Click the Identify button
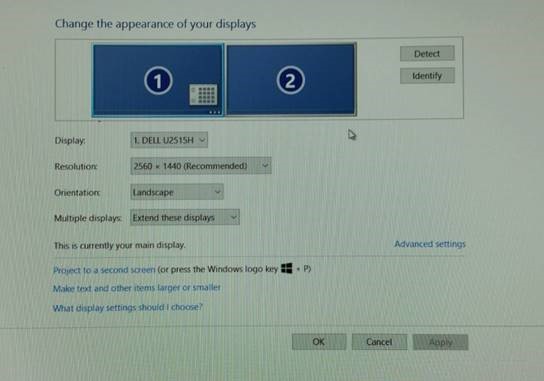Screen dimensions: 544x381 pyautogui.click(x=427, y=76)
